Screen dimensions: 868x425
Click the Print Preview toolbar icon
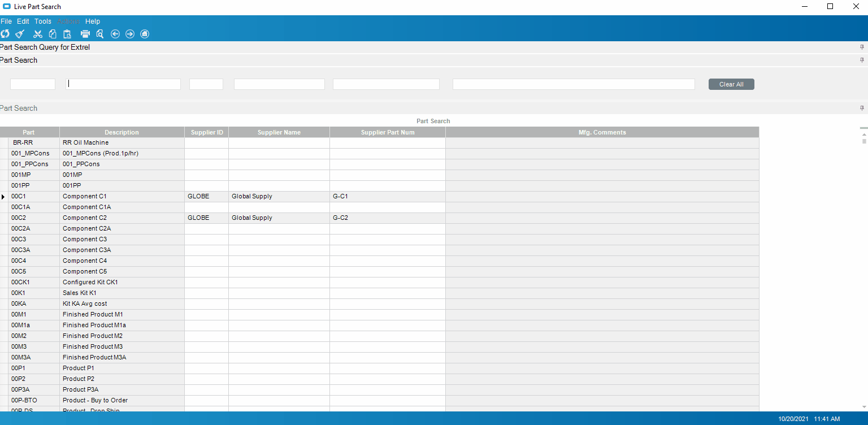[x=99, y=34]
